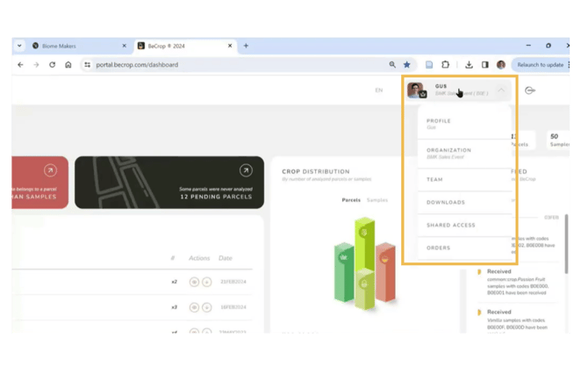Switch crop distribution chart to Samples
Viewport: 588px width, 374px height.
[x=377, y=200]
